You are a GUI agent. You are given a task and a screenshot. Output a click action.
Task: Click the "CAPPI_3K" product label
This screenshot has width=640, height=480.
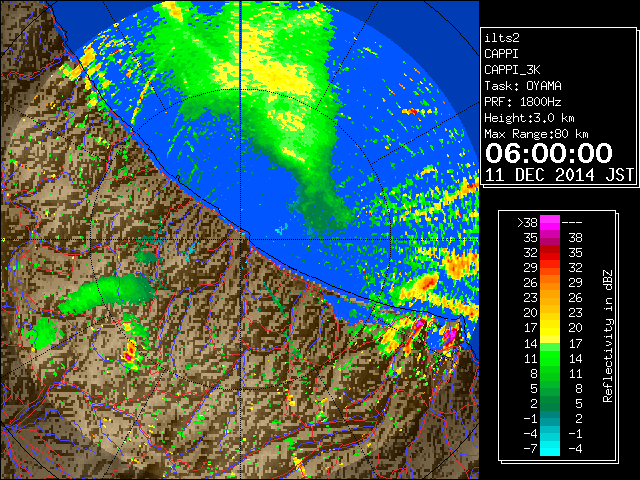[512, 70]
